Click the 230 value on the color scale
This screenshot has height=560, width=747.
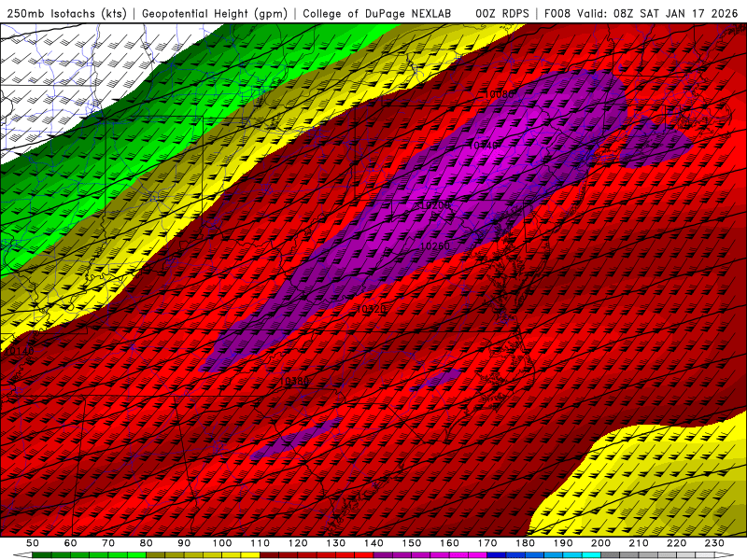714,543
